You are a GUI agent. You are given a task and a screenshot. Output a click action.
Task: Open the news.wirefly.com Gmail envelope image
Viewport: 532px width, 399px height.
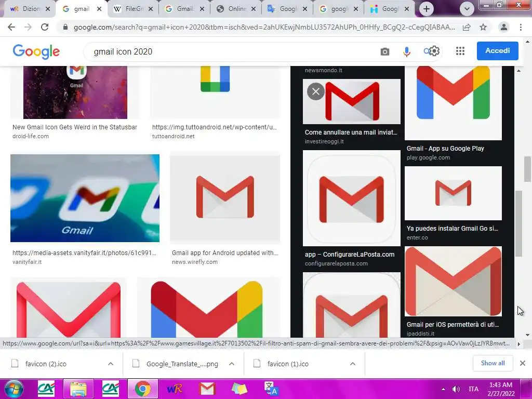pos(225,198)
